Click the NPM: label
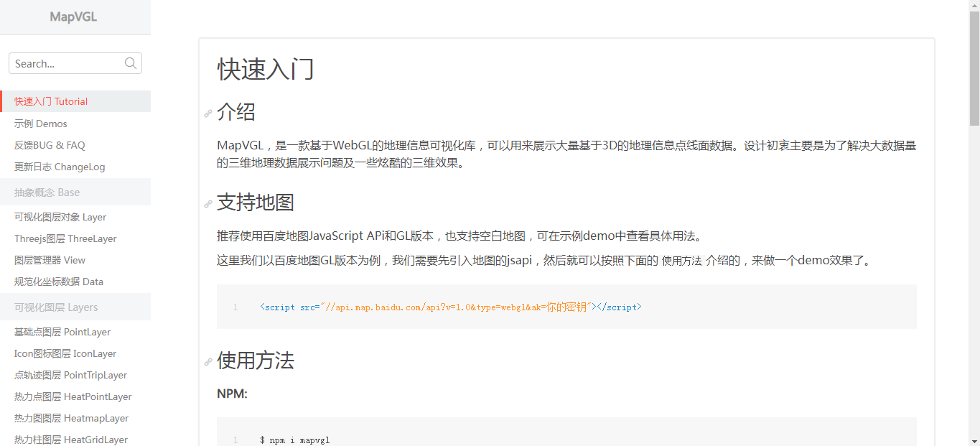Viewport: 980px width, 446px height. tap(232, 394)
